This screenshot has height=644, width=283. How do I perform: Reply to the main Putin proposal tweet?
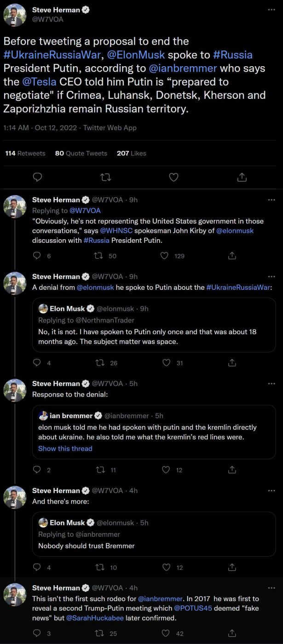38,177
